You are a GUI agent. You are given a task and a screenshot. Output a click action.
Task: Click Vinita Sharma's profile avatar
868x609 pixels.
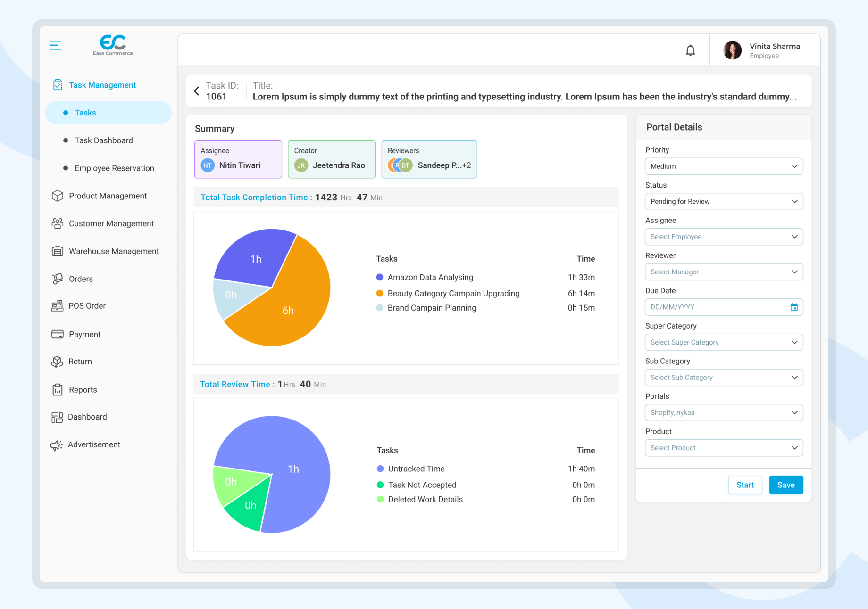coord(733,50)
